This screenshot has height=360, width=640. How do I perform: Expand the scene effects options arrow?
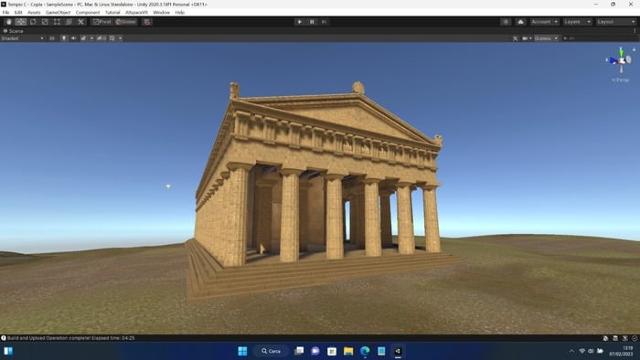[92, 38]
